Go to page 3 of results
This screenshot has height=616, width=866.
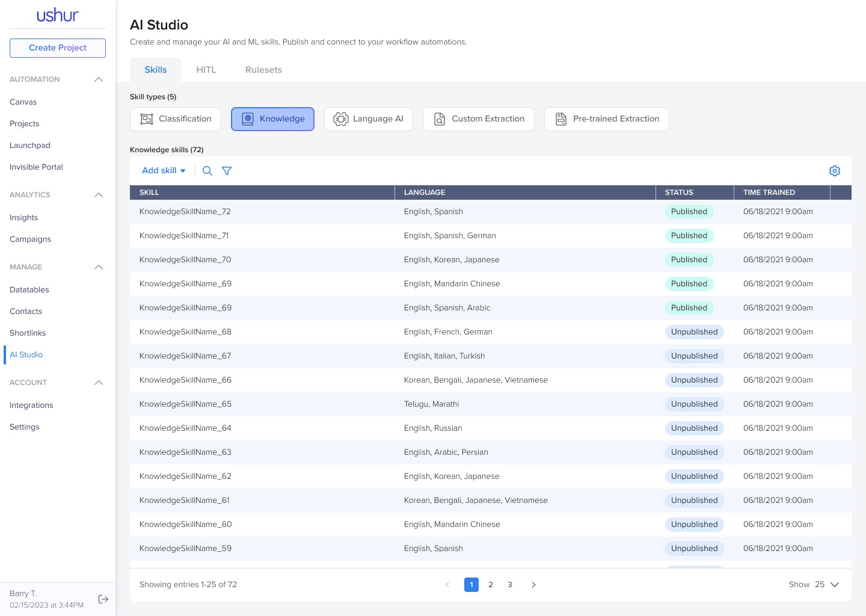click(510, 585)
